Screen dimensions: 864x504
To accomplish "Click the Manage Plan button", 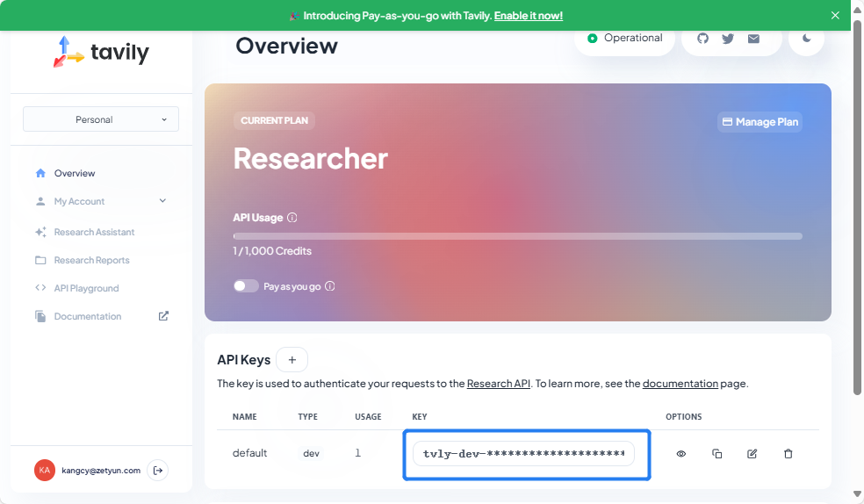I will click(760, 122).
